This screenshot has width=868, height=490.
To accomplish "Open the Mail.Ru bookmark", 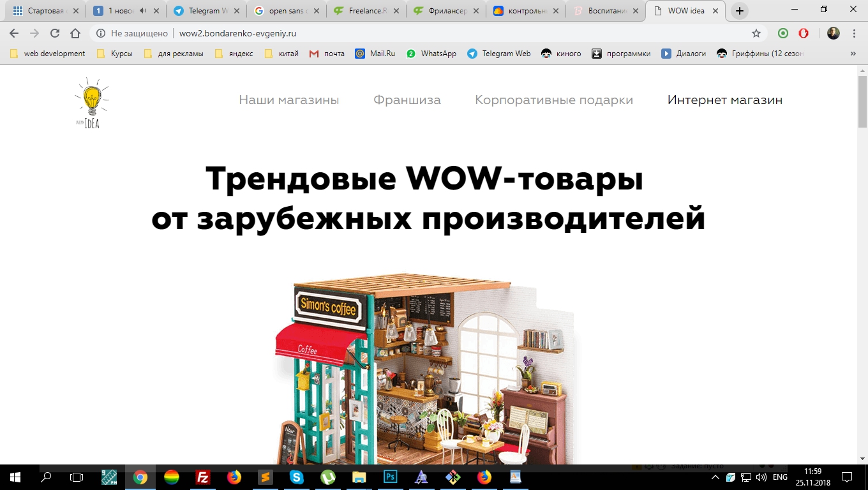I will point(375,54).
